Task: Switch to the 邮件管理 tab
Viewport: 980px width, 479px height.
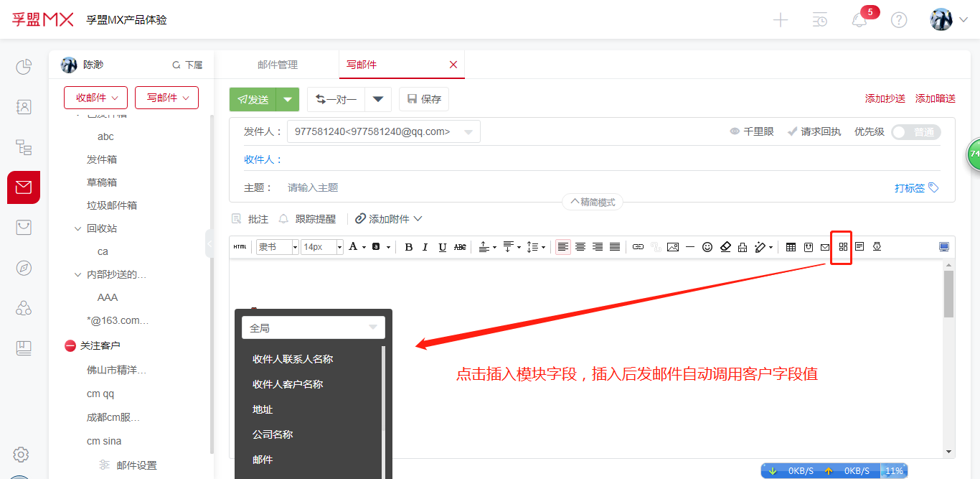Action: pyautogui.click(x=278, y=65)
